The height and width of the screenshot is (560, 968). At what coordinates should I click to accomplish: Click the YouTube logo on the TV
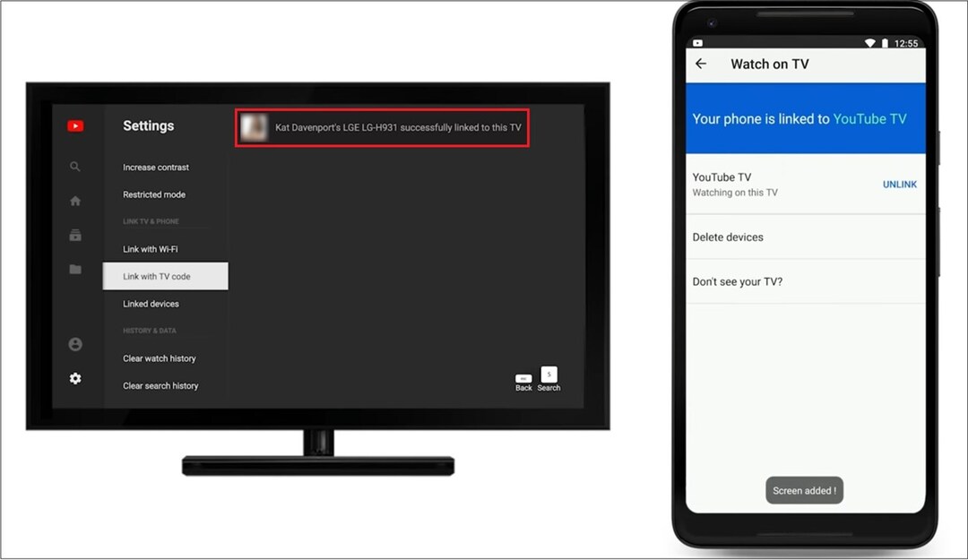click(x=75, y=126)
